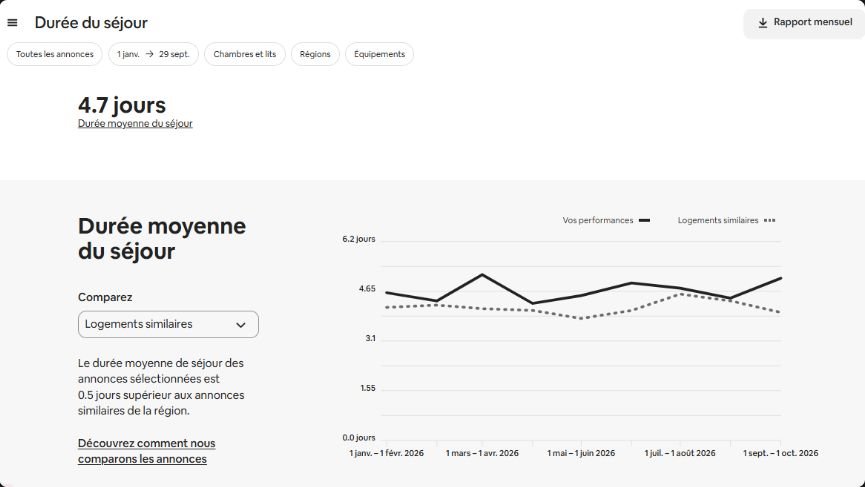Viewport: 865px width, 487px height.
Task: Click the Logements similaires legend entry
Action: pyautogui.click(x=727, y=220)
